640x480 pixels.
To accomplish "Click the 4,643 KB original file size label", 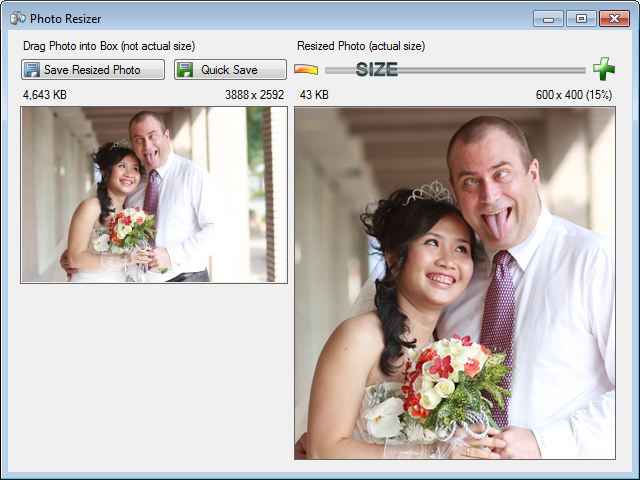I will pyautogui.click(x=44, y=95).
